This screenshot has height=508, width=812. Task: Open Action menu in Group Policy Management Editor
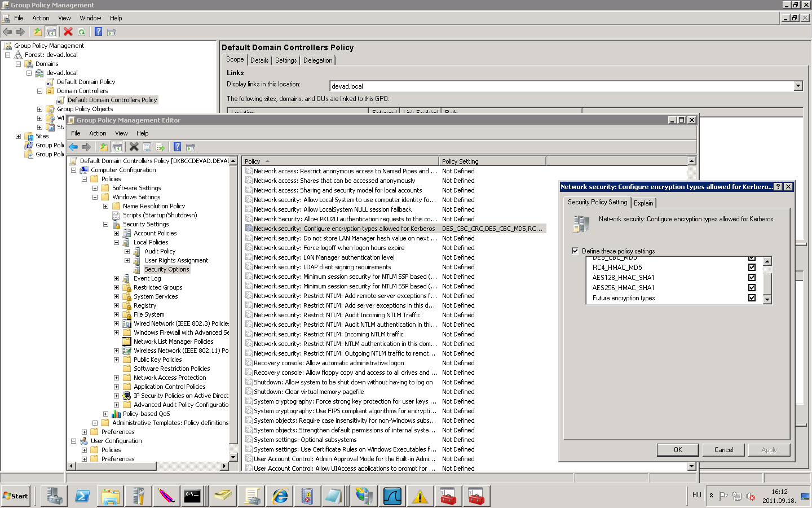[98, 133]
